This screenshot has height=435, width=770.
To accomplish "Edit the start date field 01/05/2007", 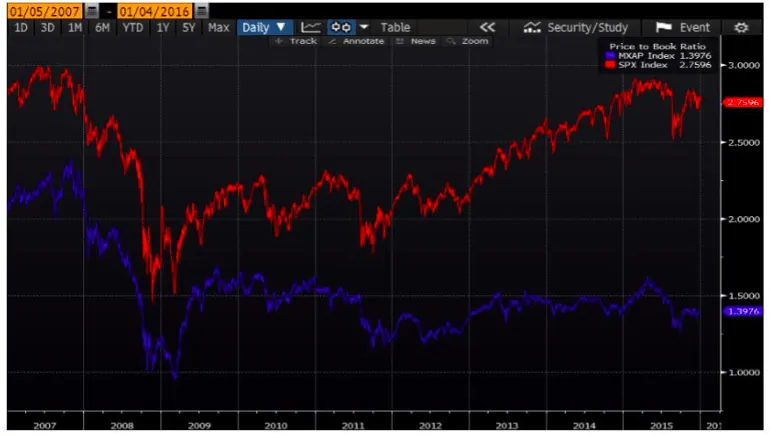I will (45, 11).
